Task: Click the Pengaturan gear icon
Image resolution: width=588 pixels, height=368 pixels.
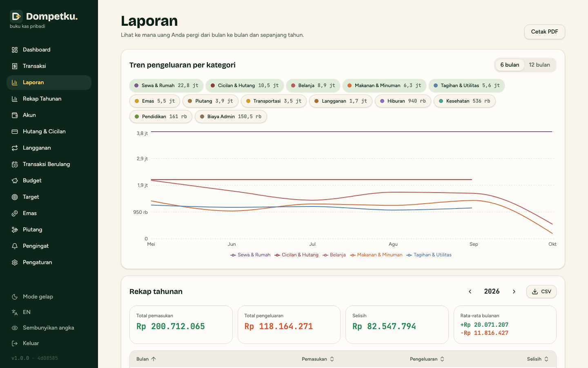Action: [15, 263]
